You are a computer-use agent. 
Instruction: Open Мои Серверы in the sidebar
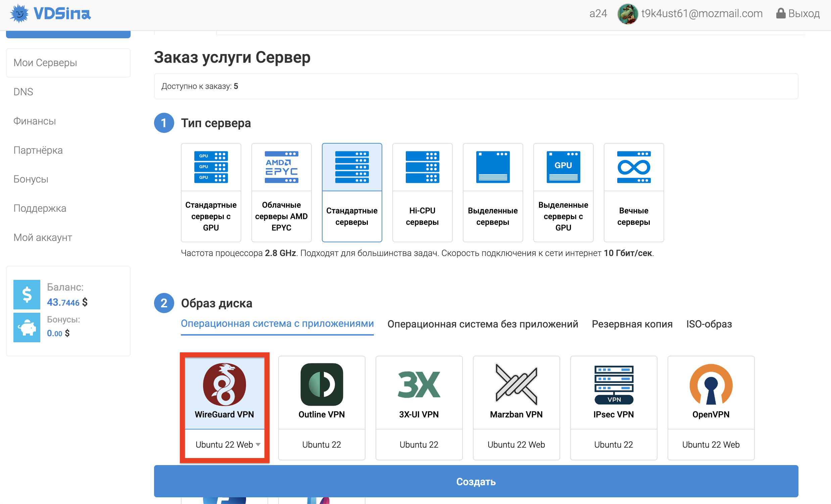click(x=68, y=63)
